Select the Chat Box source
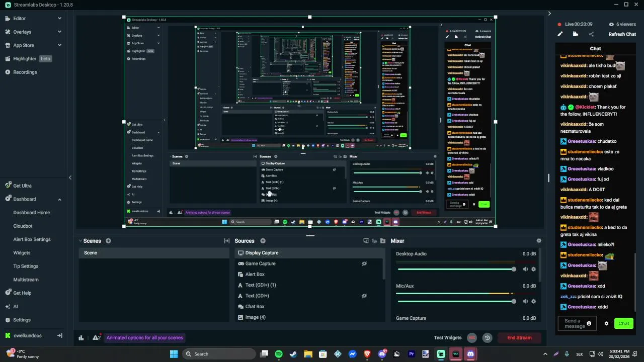Viewport: 644px width, 362px height. point(309,307)
